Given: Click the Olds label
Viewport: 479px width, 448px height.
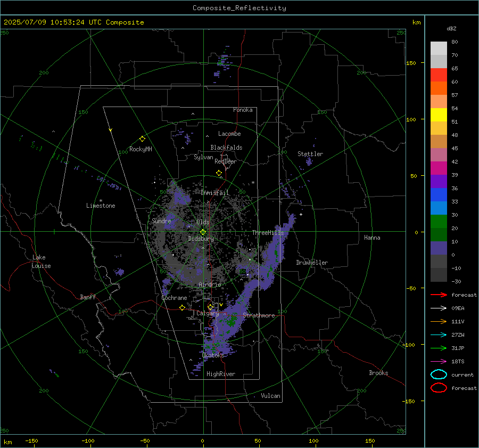Looking at the screenshot, I should pos(203,222).
